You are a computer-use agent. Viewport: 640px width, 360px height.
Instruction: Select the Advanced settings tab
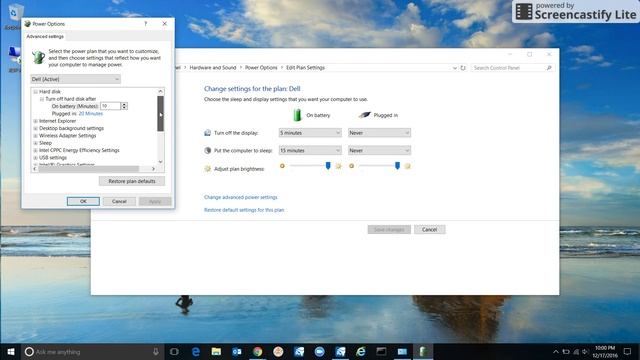[45, 36]
